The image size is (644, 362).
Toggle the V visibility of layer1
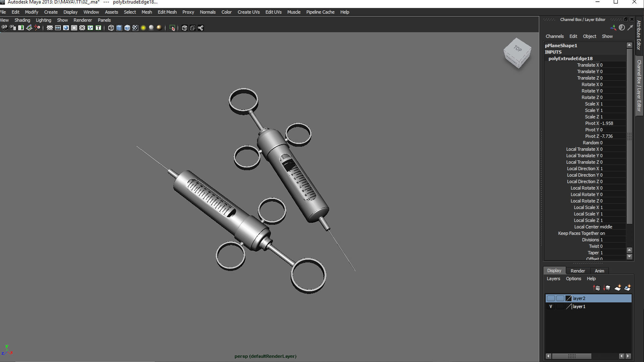(551, 306)
